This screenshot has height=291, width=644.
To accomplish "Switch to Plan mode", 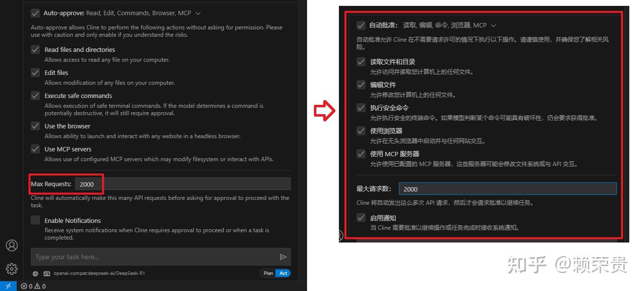I will (x=268, y=273).
